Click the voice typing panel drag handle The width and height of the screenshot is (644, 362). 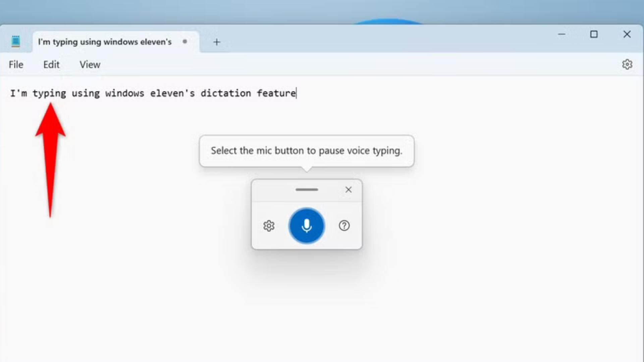(307, 190)
